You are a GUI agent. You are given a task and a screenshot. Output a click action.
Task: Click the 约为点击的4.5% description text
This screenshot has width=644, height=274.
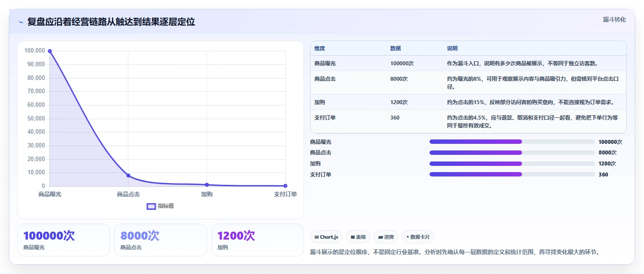(x=533, y=121)
